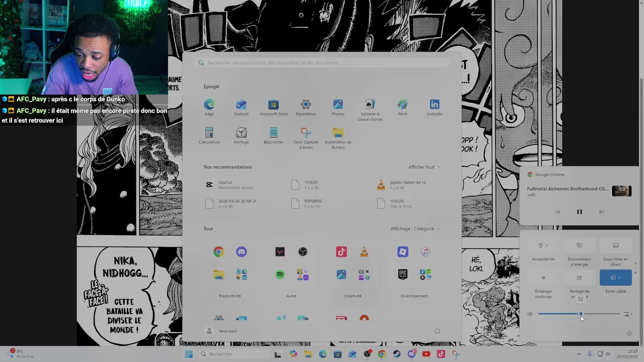Image resolution: width=644 pixels, height=362 pixels.
Task: Open Créativité category more-apps tile
Action: pos(364,275)
